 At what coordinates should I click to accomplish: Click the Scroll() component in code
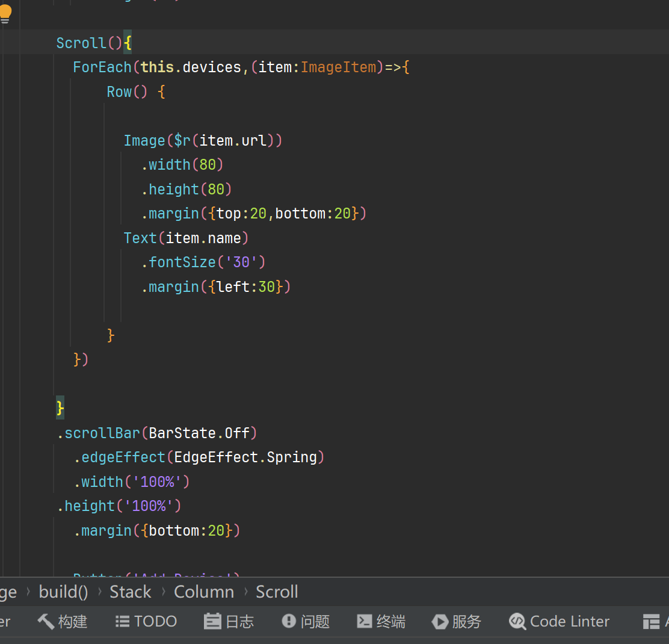click(89, 43)
